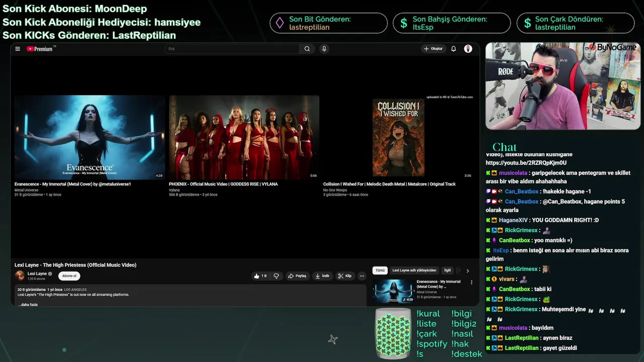Click 'Son Çark Döndüren' dollar icon
Image resolution: width=644 pixels, height=362 pixels.
click(527, 23)
